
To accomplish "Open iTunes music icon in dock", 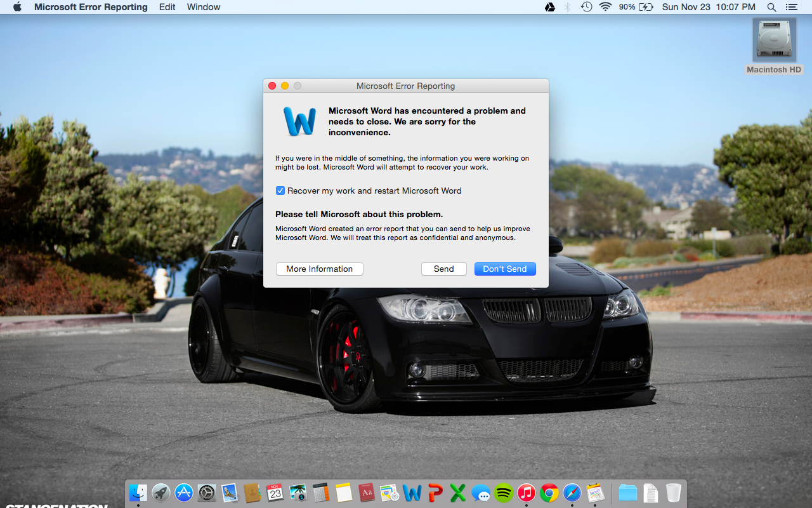I will point(527,492).
